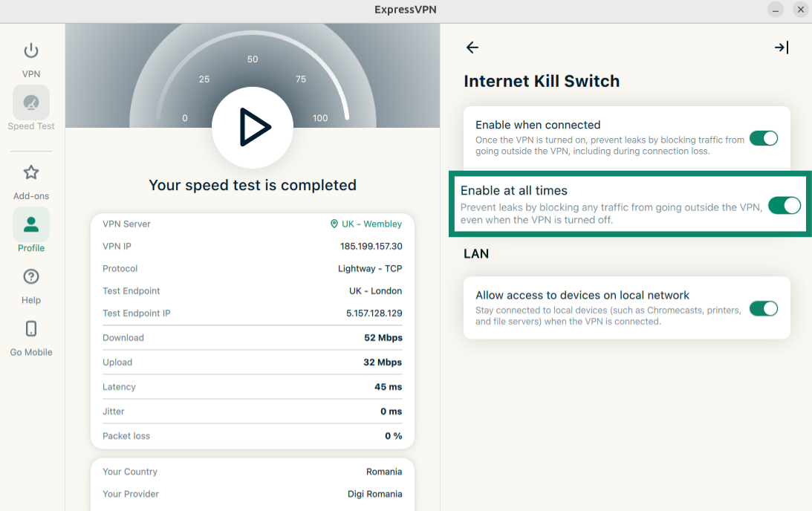Start the speed test play button
Screen dimensions: 812x511
253,128
